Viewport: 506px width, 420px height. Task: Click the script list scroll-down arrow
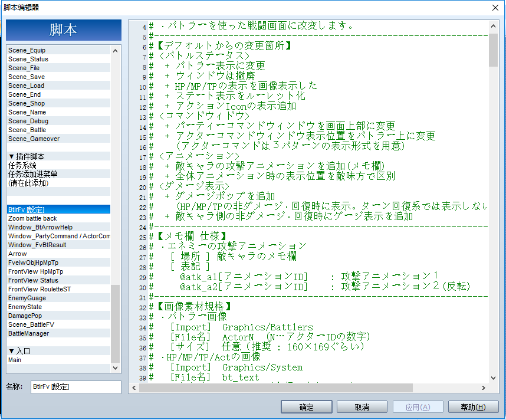click(115, 367)
